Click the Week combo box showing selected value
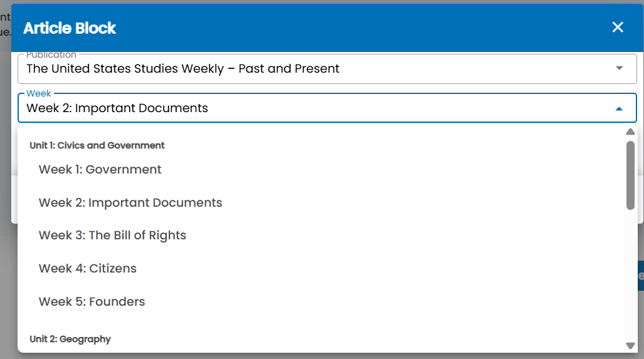This screenshot has height=359, width=644. 327,108
